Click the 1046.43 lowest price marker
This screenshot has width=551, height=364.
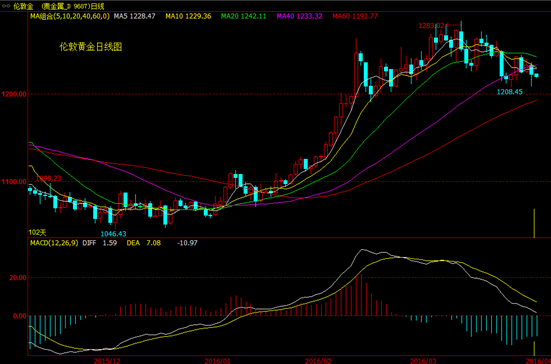coord(113,234)
